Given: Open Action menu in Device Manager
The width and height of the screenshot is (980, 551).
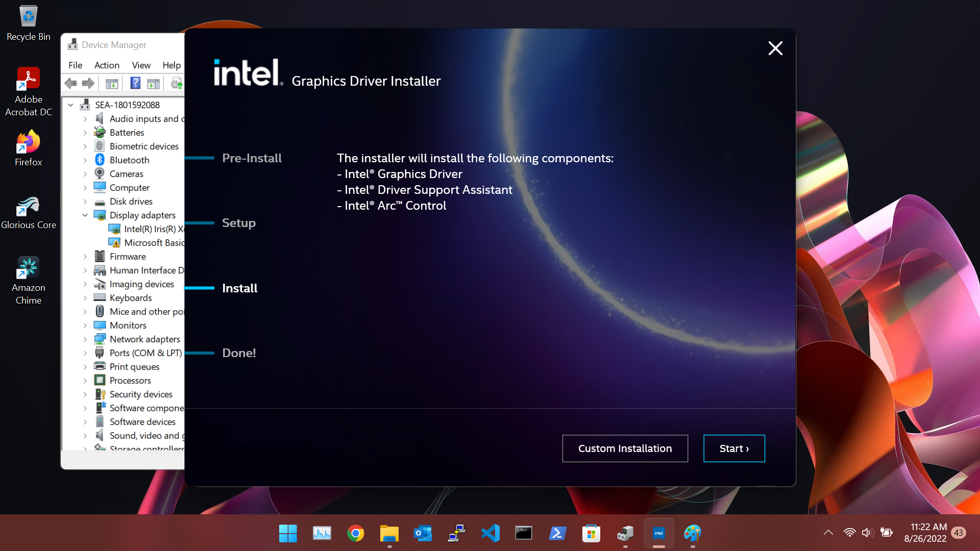Looking at the screenshot, I should [x=107, y=65].
